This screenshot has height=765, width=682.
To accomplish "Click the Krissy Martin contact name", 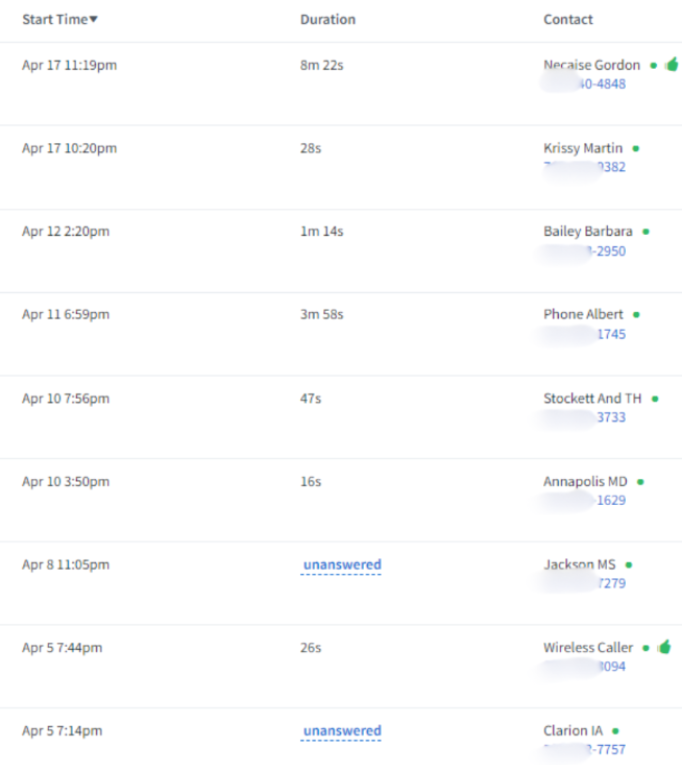I will [x=583, y=148].
